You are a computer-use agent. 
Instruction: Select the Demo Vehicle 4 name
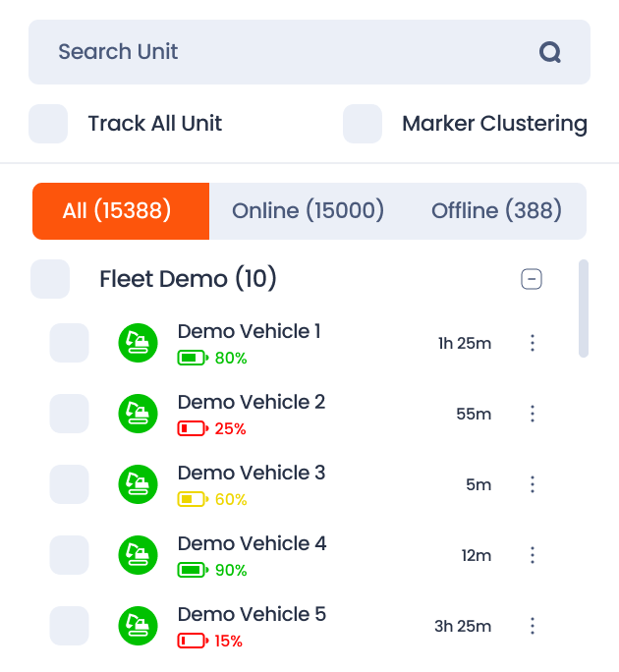pos(253,543)
